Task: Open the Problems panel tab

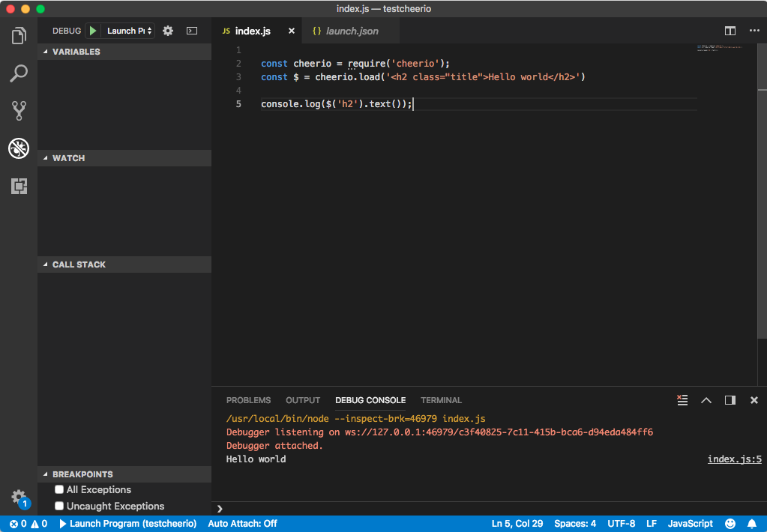Action: pos(248,400)
